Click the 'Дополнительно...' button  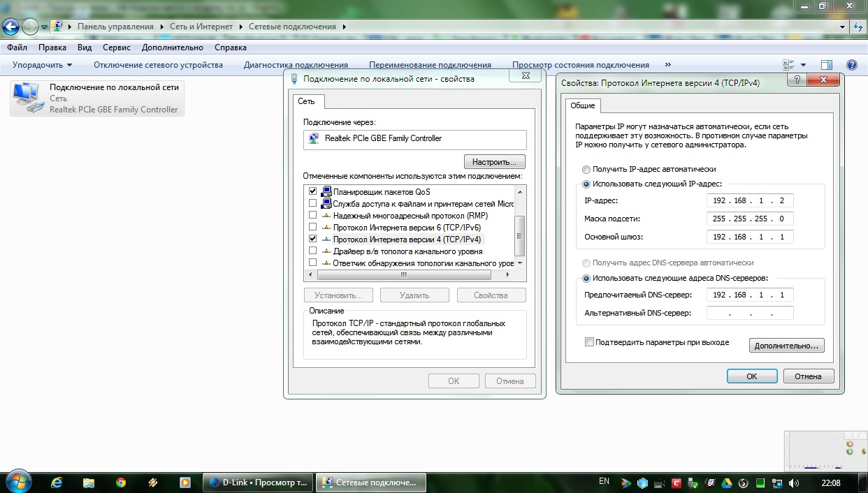(x=786, y=346)
